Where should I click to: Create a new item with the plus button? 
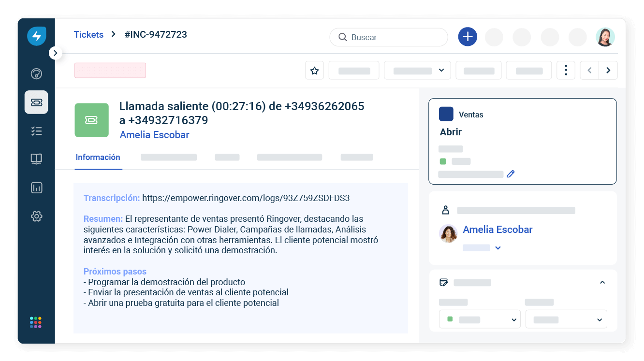[467, 36]
